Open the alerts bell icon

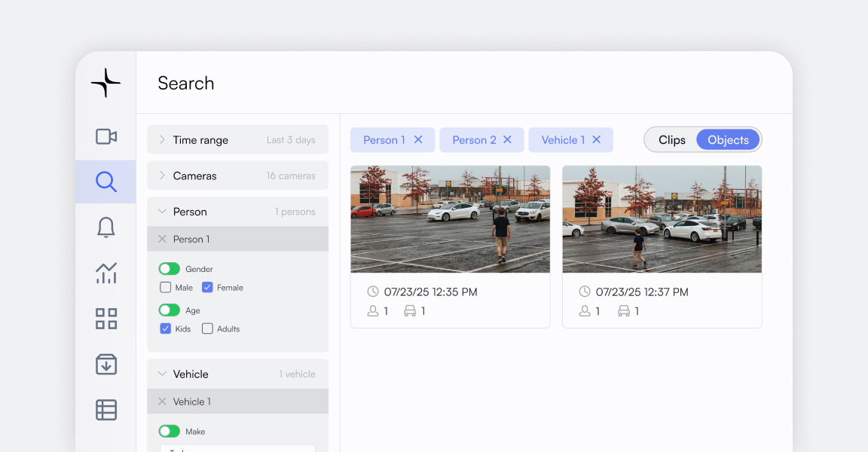(106, 227)
